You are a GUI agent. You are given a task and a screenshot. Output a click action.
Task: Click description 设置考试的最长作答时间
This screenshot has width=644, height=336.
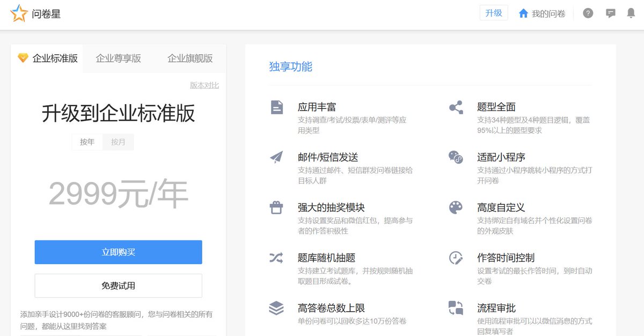535,276
